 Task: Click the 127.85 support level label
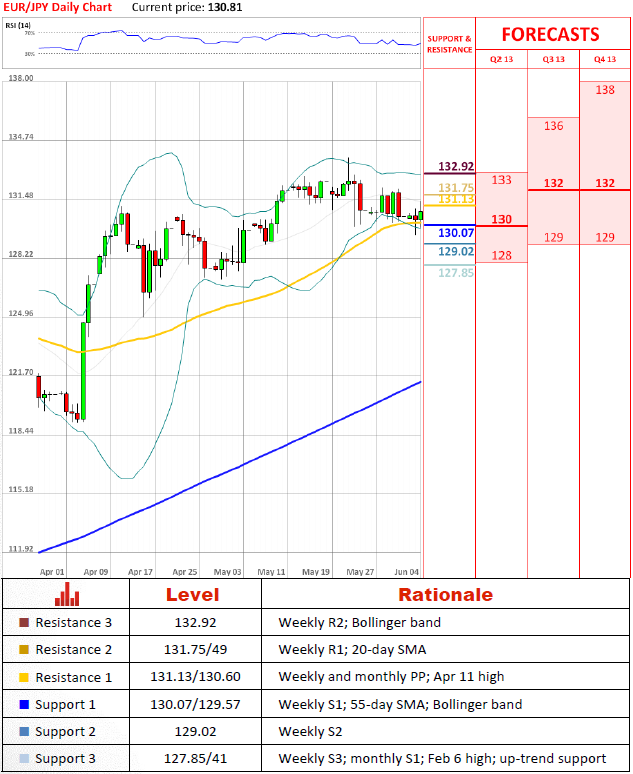pyautogui.click(x=456, y=273)
